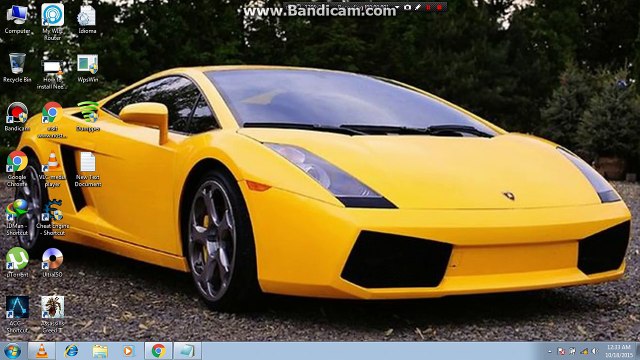Select the Assassin's Creed desktop shortcut
Image resolution: width=640 pixels, height=360 pixels.
52,314
